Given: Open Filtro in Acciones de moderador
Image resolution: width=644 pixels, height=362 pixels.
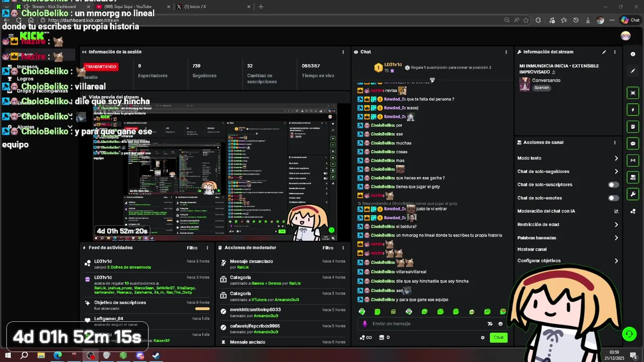Looking at the screenshot, I should (x=328, y=248).
